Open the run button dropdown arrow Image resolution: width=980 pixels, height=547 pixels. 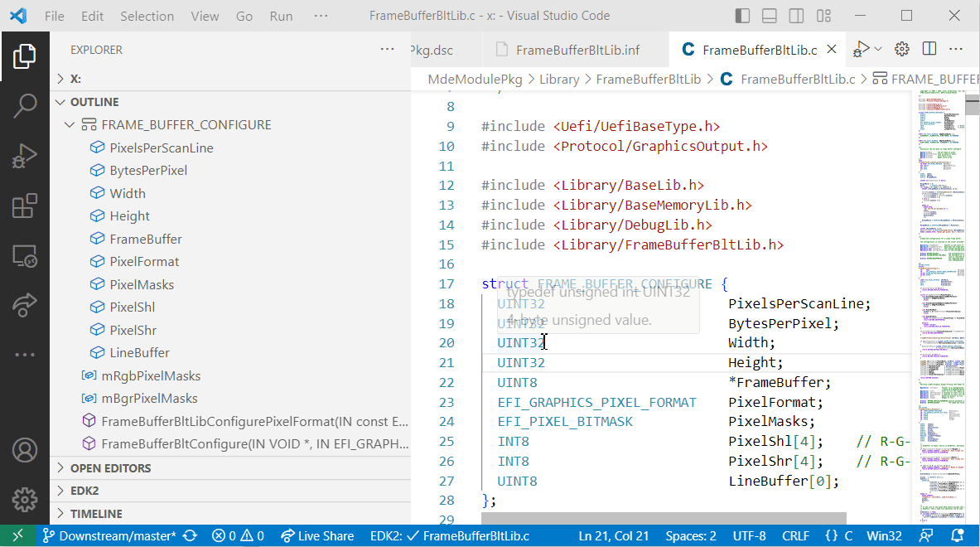(x=878, y=49)
